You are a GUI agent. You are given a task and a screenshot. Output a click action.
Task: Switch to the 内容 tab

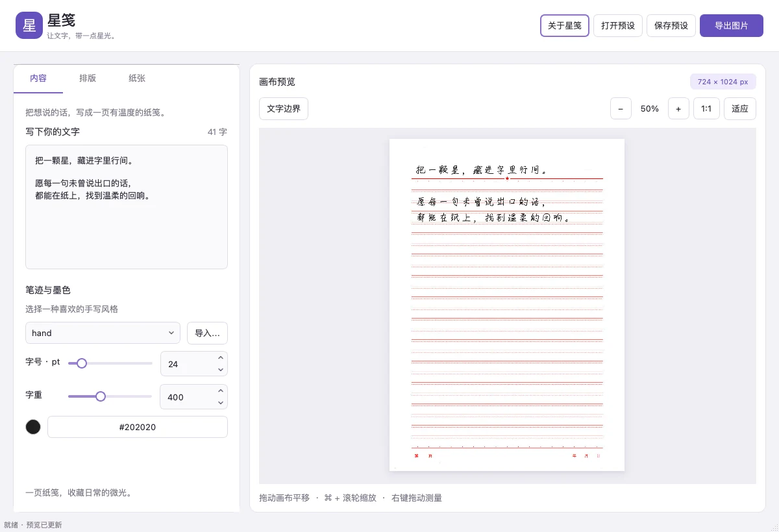(38, 79)
